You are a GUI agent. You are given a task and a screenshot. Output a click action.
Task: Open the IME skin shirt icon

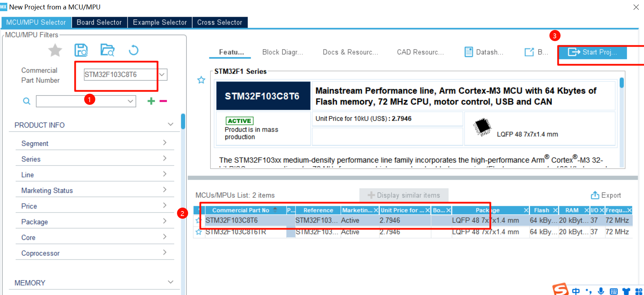pos(626,292)
